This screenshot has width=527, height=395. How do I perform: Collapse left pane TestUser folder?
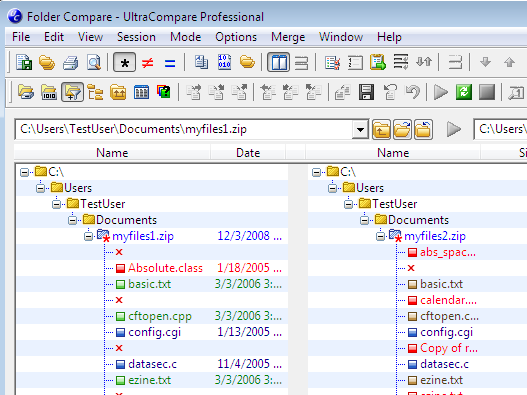point(56,204)
